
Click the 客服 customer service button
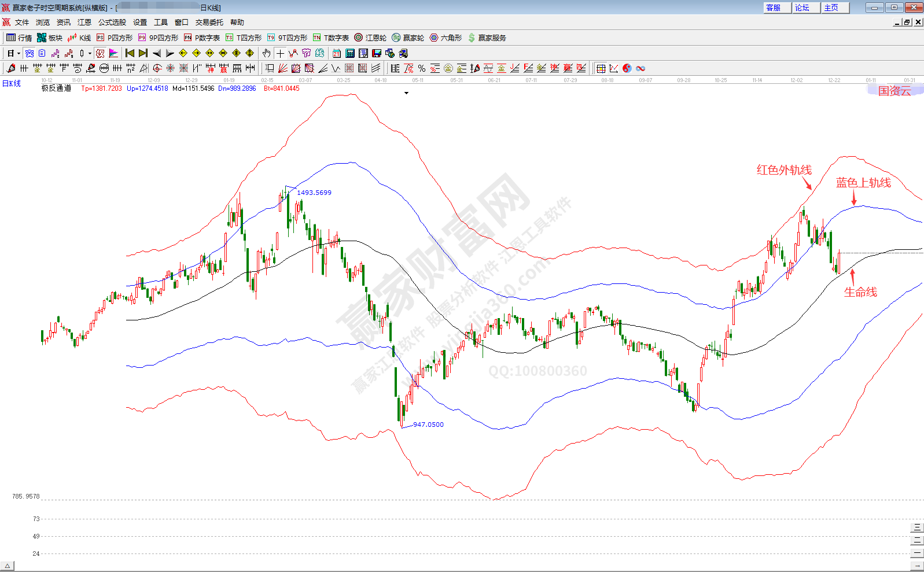[x=776, y=8]
